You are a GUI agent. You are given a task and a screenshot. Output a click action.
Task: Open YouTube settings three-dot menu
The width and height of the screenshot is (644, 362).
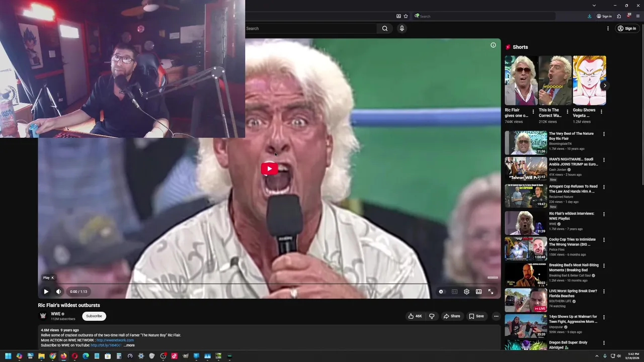coord(608,29)
